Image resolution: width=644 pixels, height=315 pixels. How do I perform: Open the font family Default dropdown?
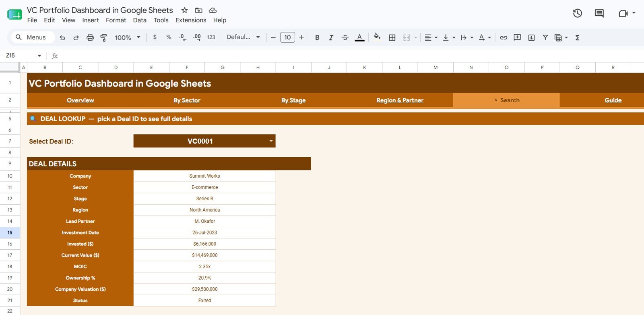(243, 37)
